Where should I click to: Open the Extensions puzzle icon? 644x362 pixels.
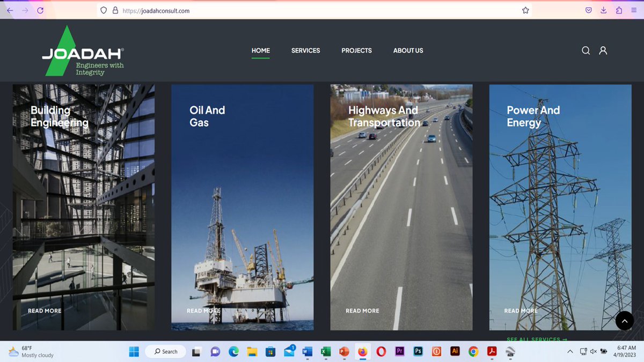(x=619, y=10)
